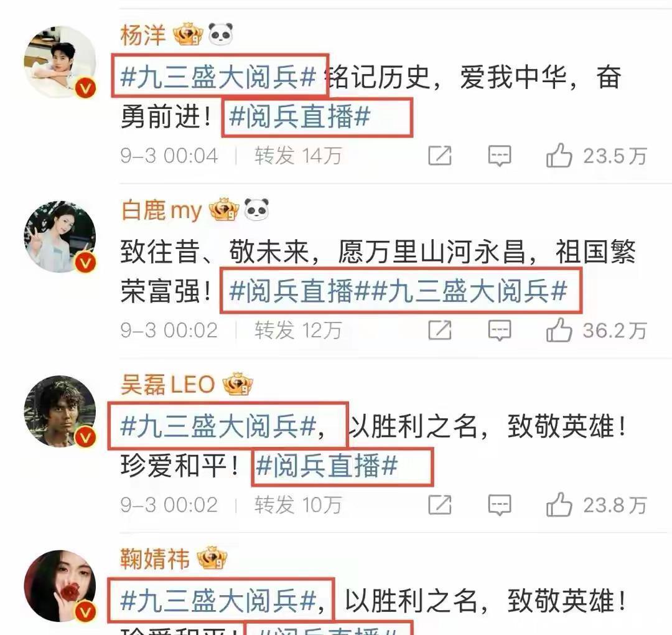Tap 转发 14万 on 杨洋's post
Screen dimensions: 672x635
click(x=298, y=156)
